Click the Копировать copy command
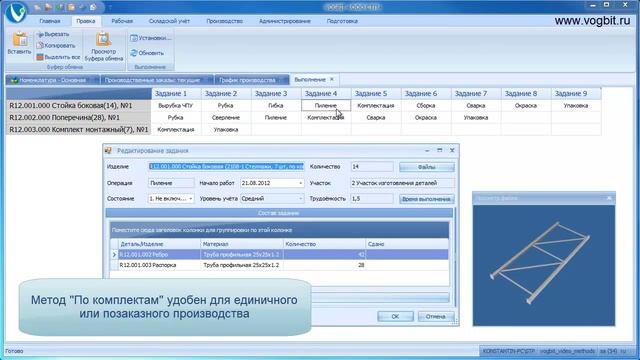640x360 pixels. tap(56, 46)
